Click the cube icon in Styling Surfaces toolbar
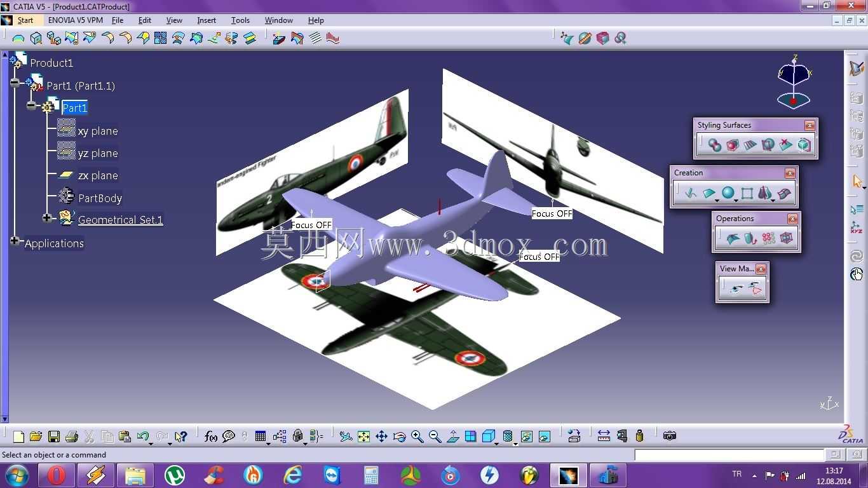 804,145
